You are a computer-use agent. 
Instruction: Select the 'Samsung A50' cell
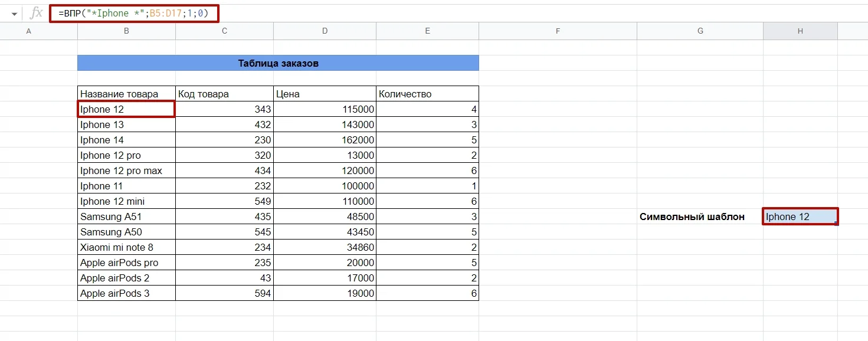(126, 232)
